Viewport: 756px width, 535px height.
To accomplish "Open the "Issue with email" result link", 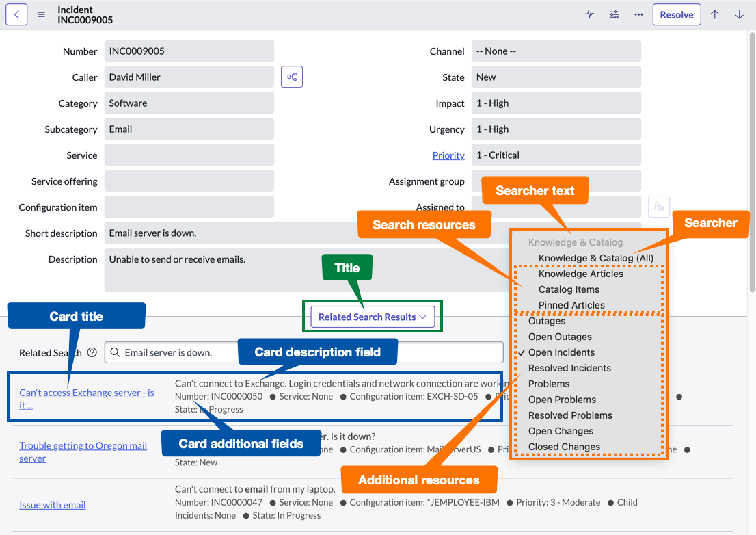I will (x=53, y=505).
